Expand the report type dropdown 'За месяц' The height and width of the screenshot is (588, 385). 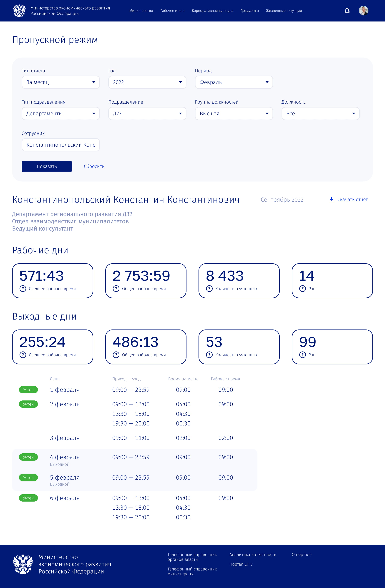pyautogui.click(x=61, y=82)
